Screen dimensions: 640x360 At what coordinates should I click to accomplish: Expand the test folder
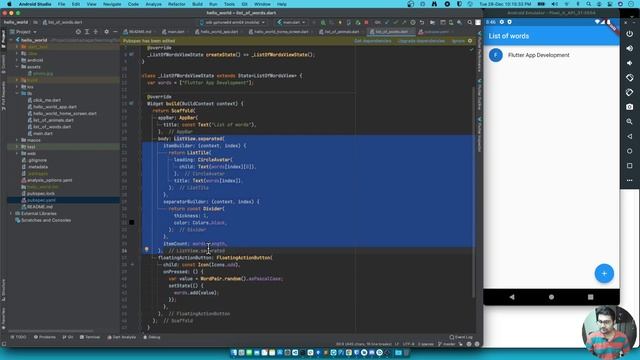pyautogui.click(x=17, y=147)
